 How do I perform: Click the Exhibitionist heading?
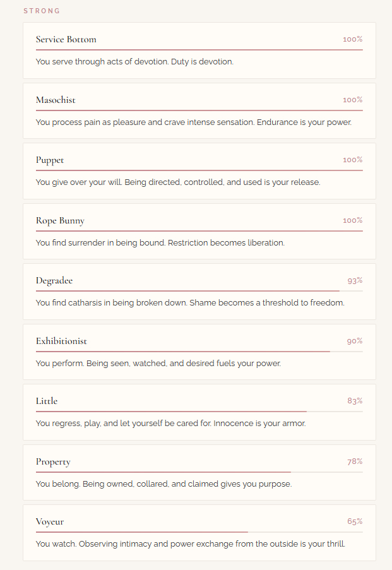tap(61, 341)
